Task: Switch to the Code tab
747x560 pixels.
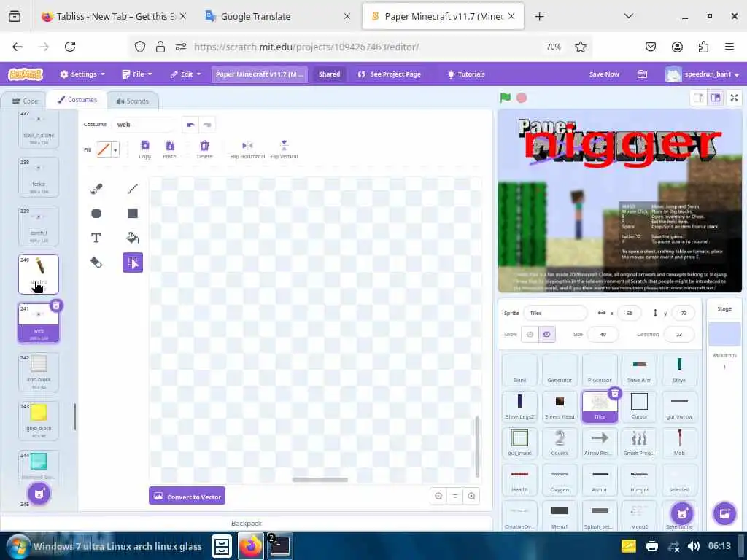Action: tap(25, 101)
